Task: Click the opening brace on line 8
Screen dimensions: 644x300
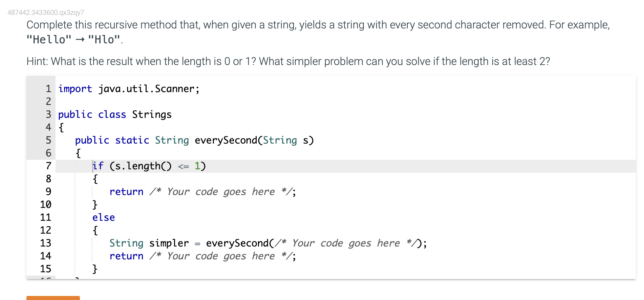Action: (x=95, y=179)
